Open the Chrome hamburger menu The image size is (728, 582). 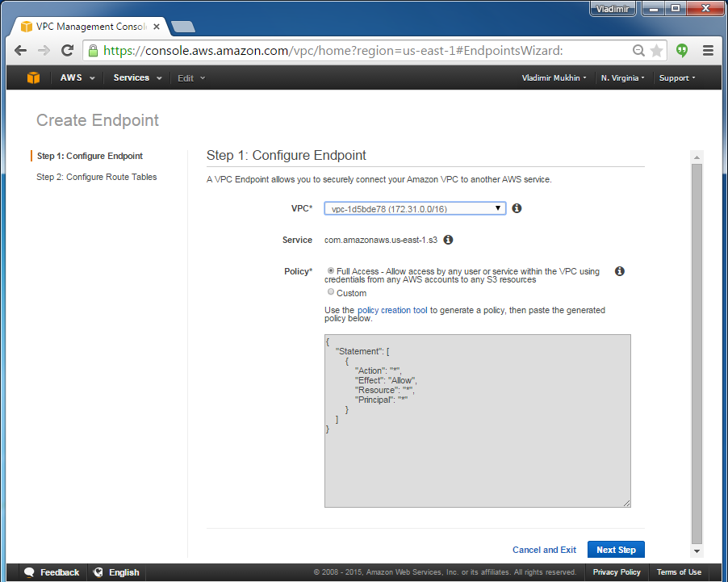708,51
